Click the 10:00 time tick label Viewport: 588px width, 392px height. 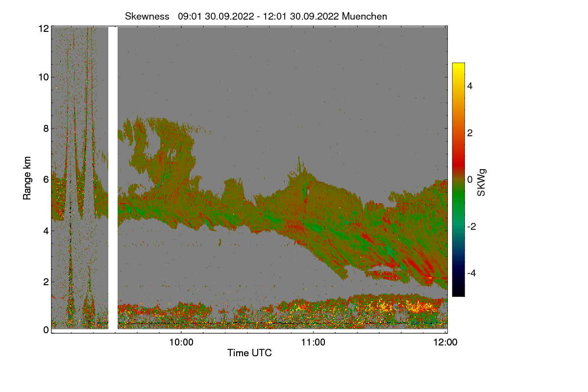(x=181, y=342)
